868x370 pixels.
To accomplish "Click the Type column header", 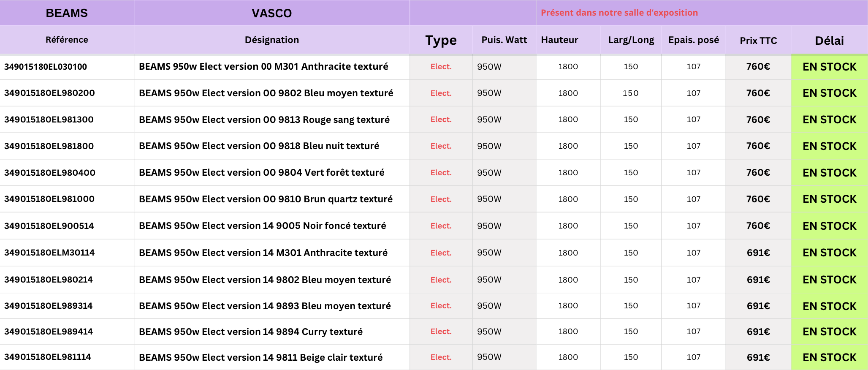I will click(x=441, y=40).
